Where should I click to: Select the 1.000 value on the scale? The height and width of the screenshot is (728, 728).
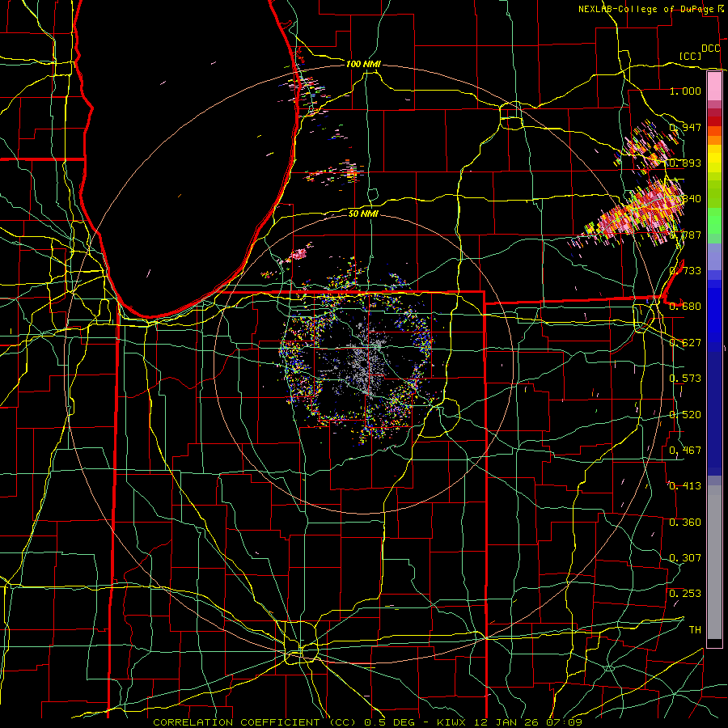(x=685, y=91)
